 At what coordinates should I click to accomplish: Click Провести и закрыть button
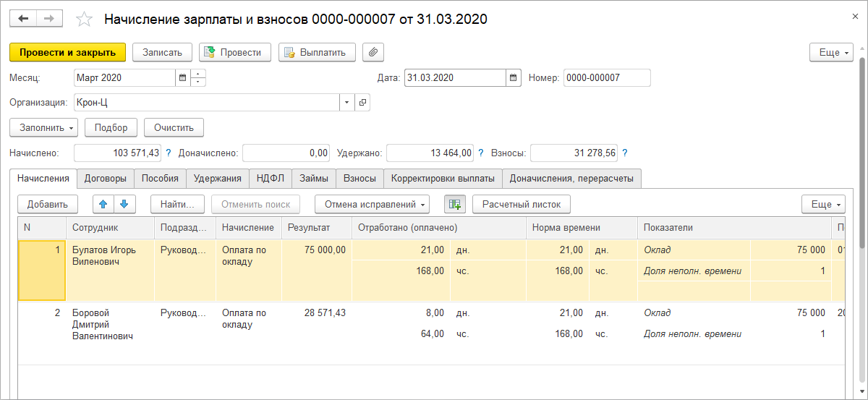(x=68, y=52)
